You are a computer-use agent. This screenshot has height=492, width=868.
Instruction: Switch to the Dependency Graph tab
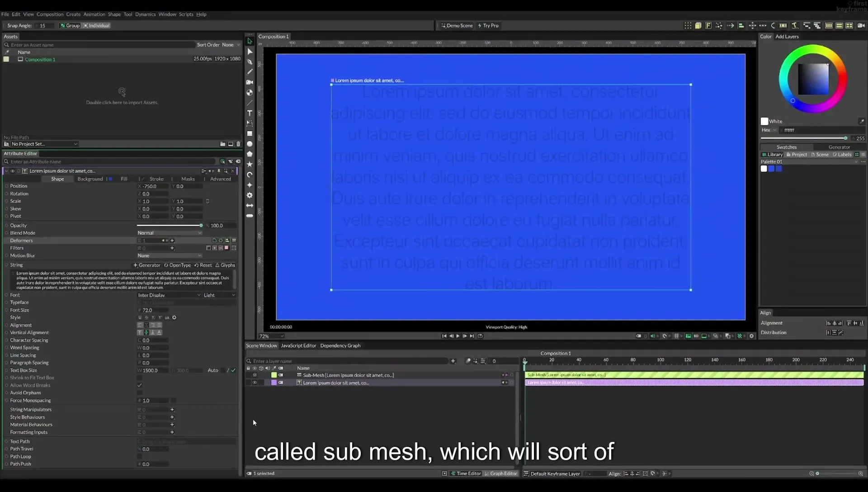340,345
